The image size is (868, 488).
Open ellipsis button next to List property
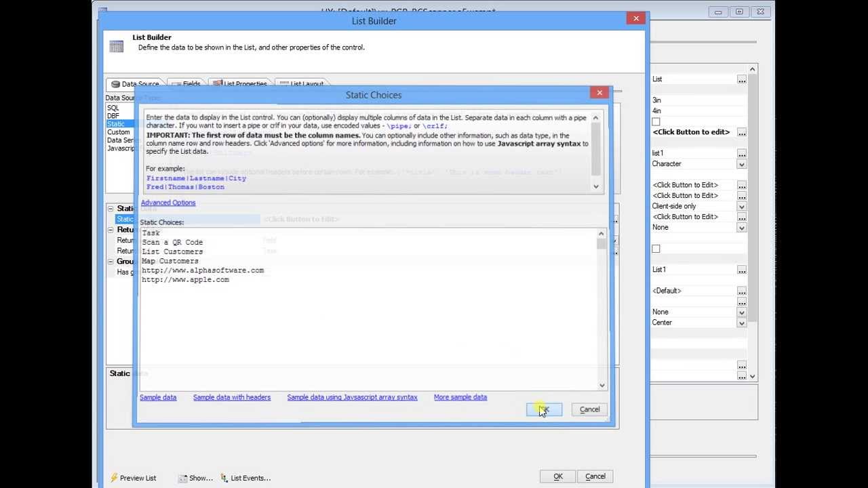(742, 79)
